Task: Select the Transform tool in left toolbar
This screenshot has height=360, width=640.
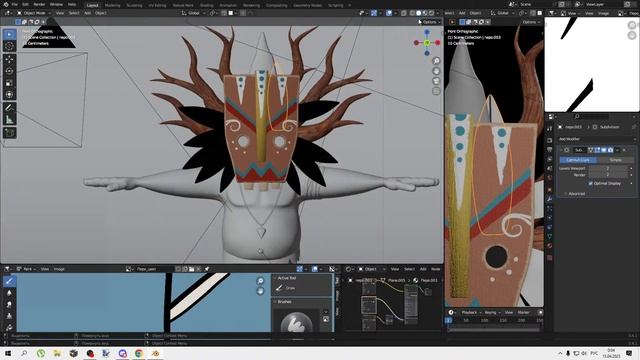Action: click(x=9, y=95)
